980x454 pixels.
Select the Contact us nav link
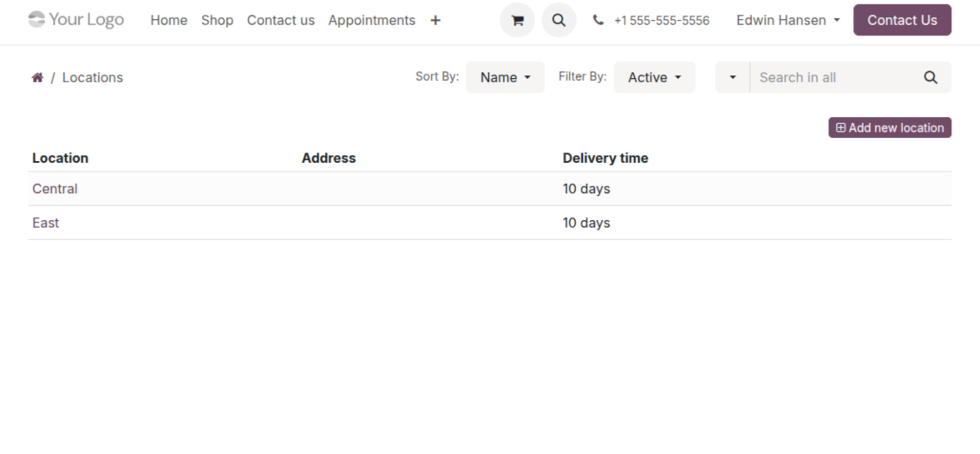[280, 20]
